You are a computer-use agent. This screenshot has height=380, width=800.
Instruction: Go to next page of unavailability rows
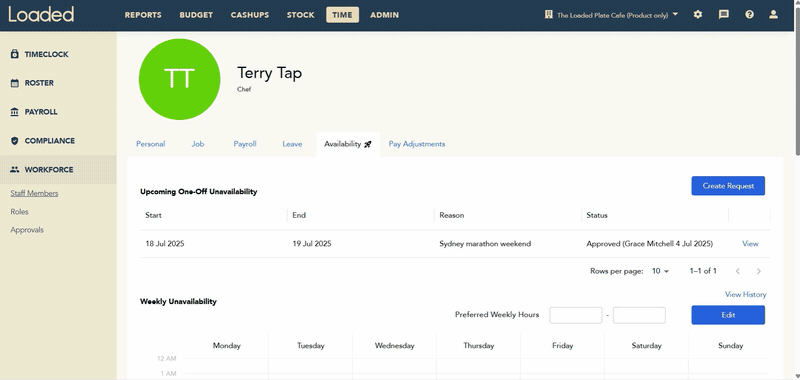[759, 271]
